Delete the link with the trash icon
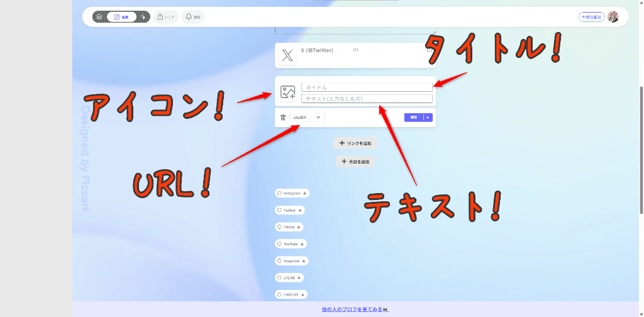 [283, 118]
